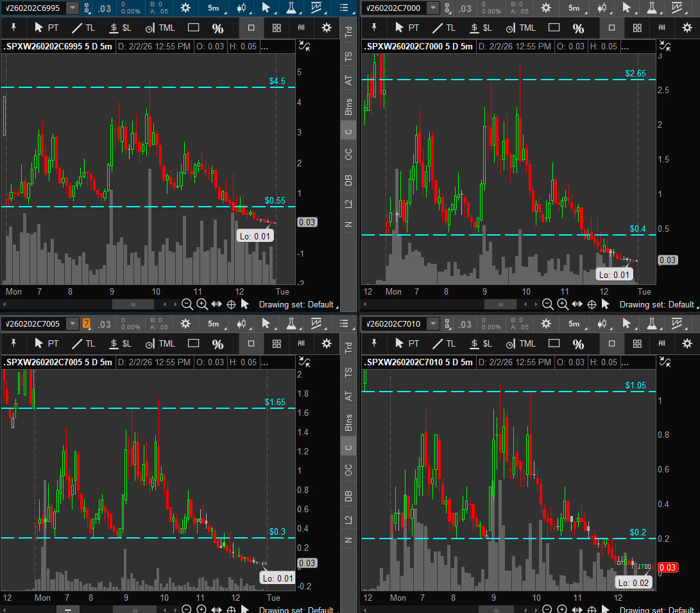Open Drawing set: Default menu under C7000 chart

[657, 304]
